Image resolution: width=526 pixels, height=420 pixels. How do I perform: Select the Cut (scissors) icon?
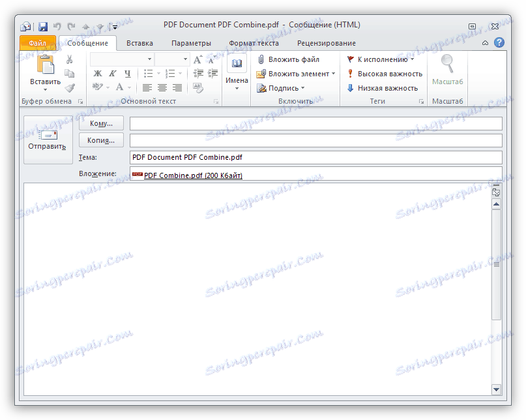pos(70,60)
